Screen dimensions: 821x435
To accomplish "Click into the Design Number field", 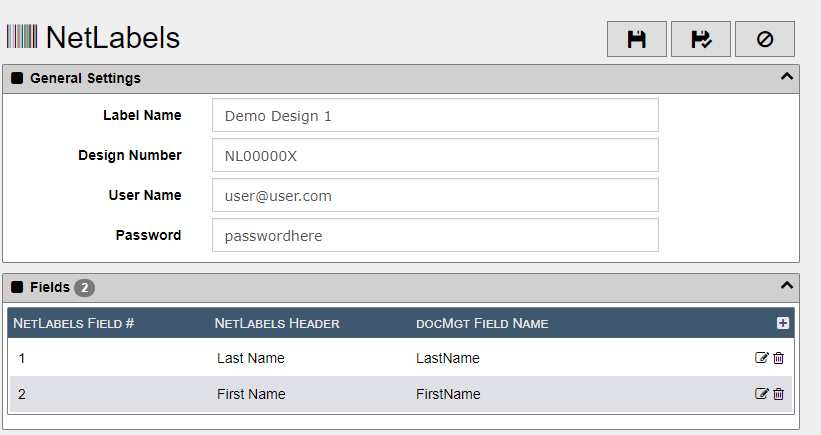I will coord(435,155).
